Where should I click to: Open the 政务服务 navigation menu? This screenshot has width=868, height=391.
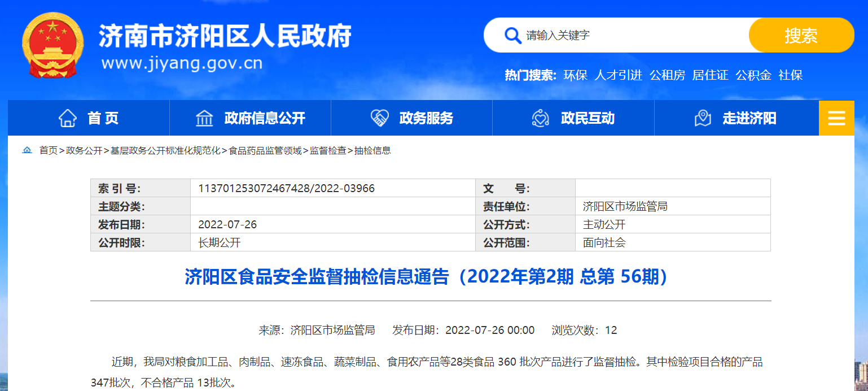426,118
